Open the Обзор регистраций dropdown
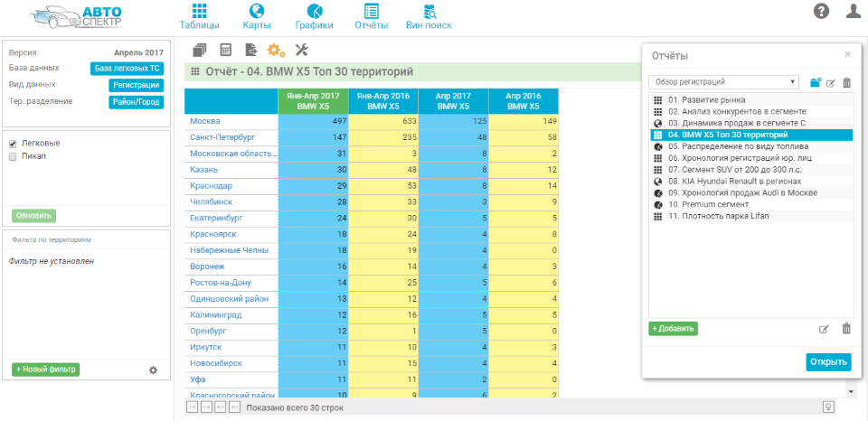 click(724, 82)
